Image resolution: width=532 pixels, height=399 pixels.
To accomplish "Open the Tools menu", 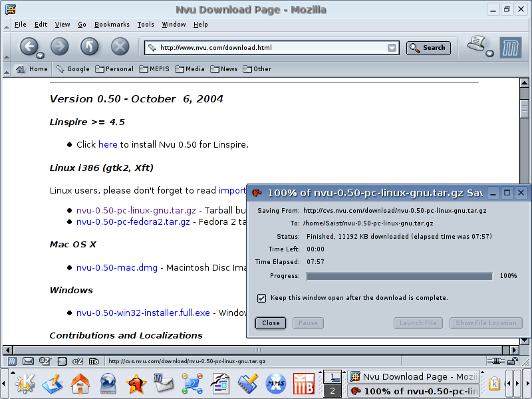I will pos(146,25).
